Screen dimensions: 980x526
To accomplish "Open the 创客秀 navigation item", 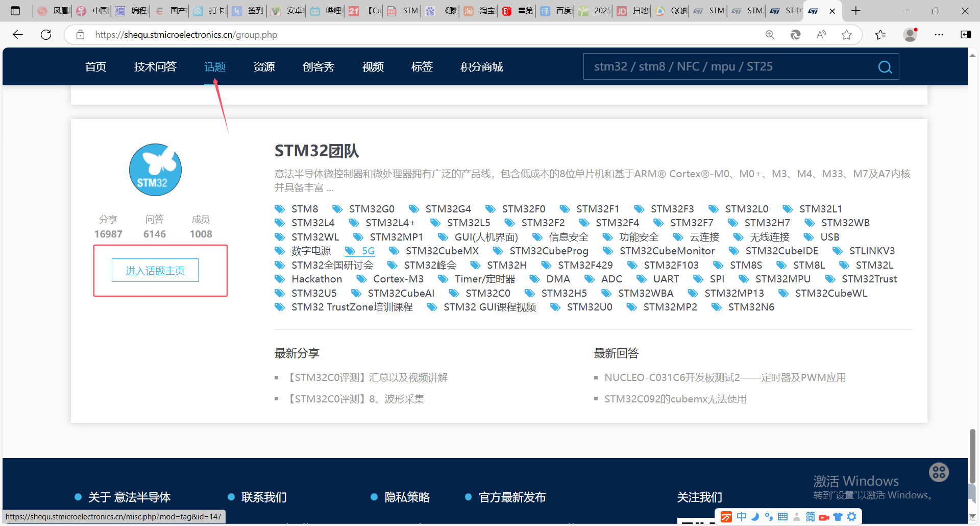I will (x=318, y=67).
